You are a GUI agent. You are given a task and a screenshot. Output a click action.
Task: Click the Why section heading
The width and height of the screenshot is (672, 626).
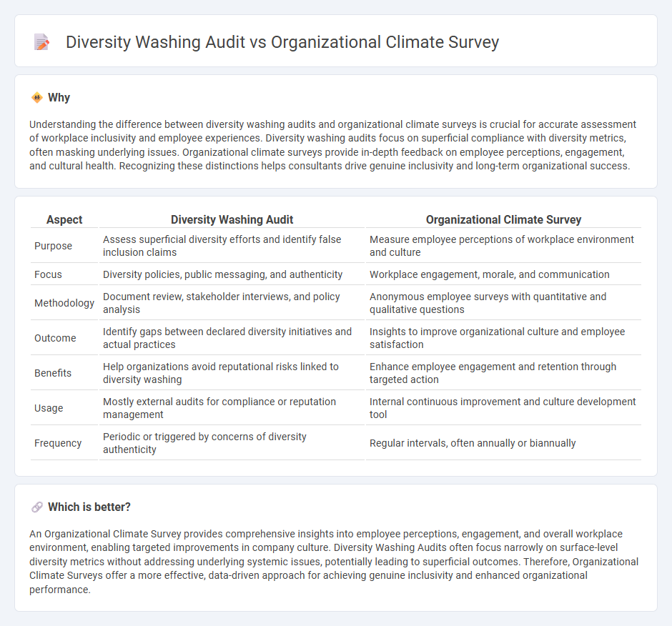59,98
